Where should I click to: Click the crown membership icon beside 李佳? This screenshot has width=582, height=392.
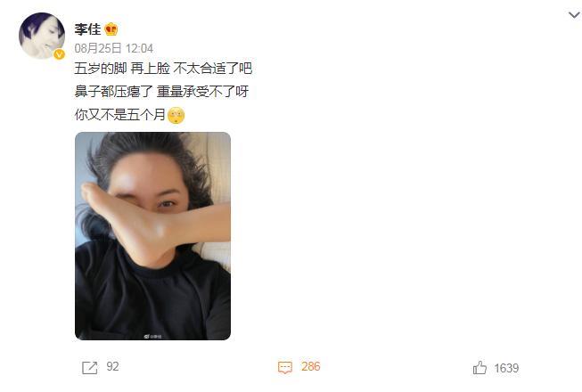pyautogui.click(x=111, y=29)
